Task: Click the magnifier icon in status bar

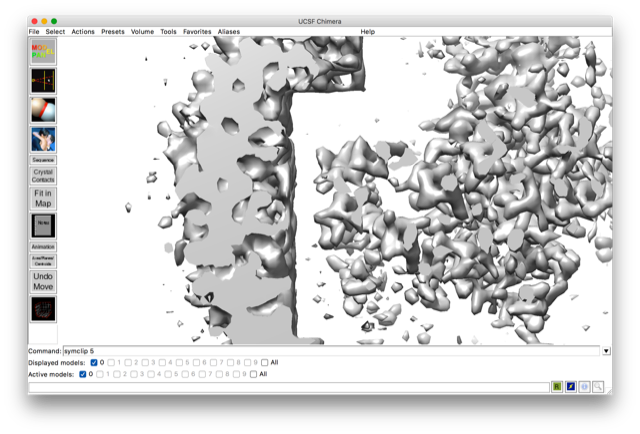Action: pyautogui.click(x=597, y=386)
